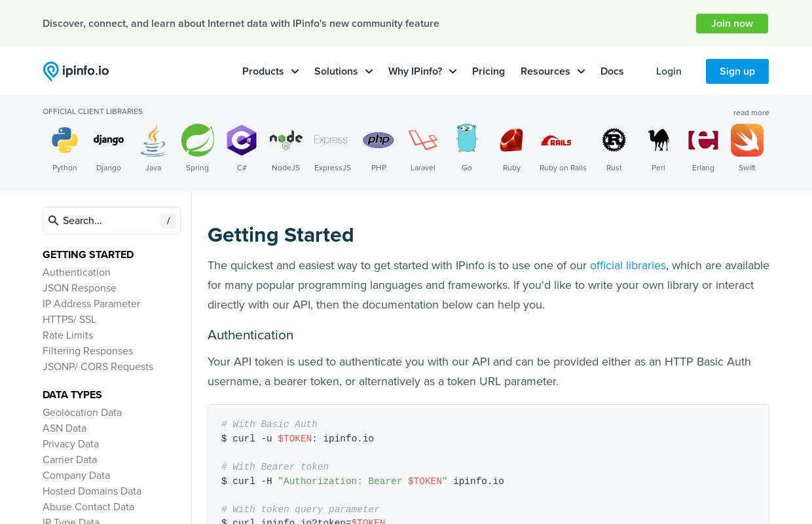Image resolution: width=812 pixels, height=524 pixels.
Task: Open ASN Data in the sidebar
Action: (x=64, y=428)
